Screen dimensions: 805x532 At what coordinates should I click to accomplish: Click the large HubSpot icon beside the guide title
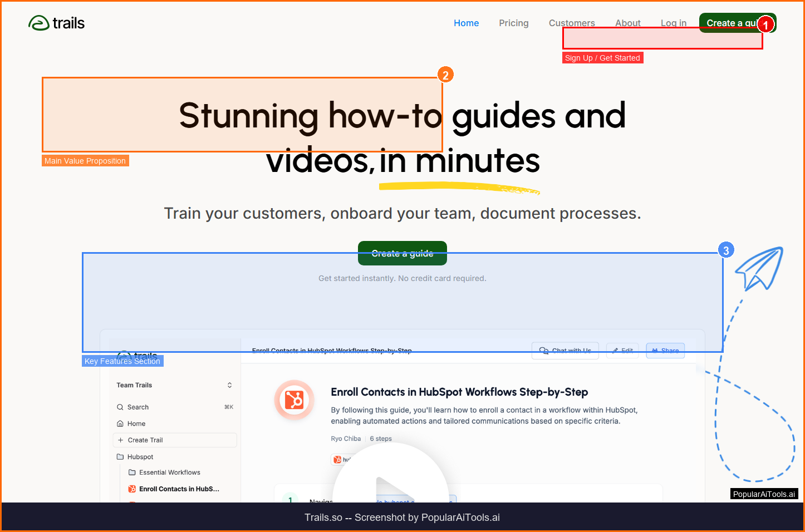(x=294, y=400)
